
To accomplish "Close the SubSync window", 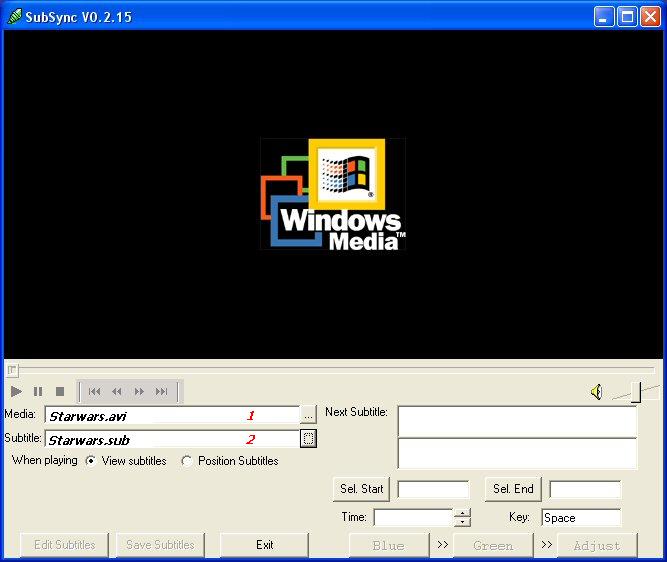I will tap(650, 17).
